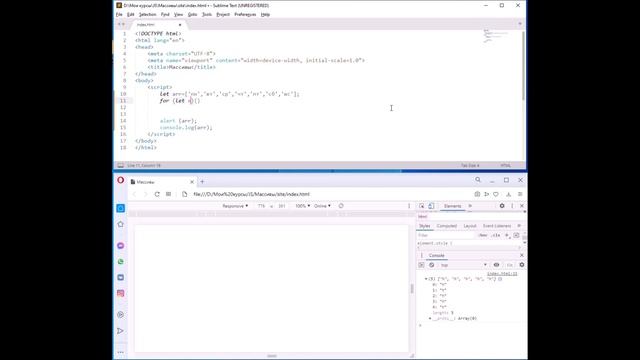Open the sidebar home icon
This screenshot has height=360, width=640.
click(120, 224)
